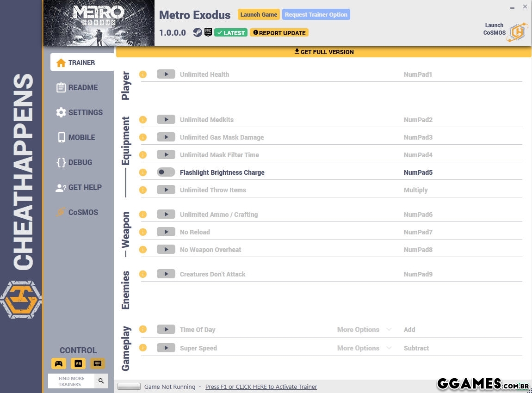Toggle Flashlight Brightness Charge switch
532x393 pixels.
166,172
